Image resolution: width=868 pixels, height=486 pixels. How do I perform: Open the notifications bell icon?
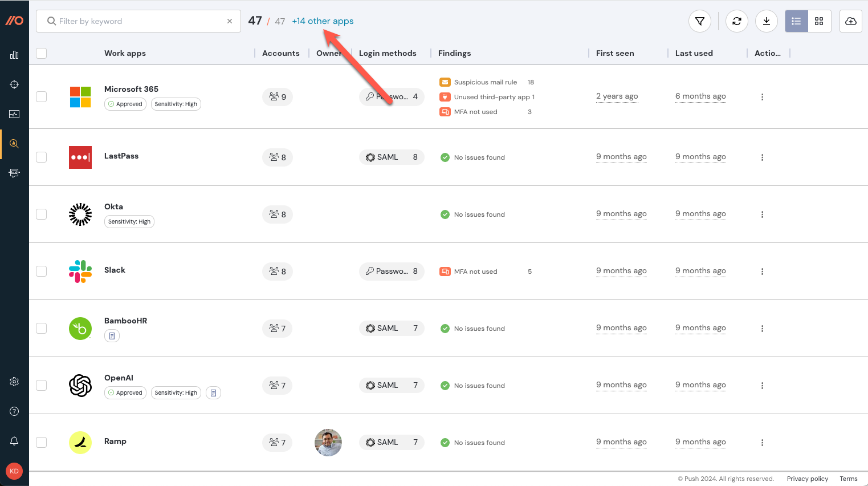click(14, 441)
